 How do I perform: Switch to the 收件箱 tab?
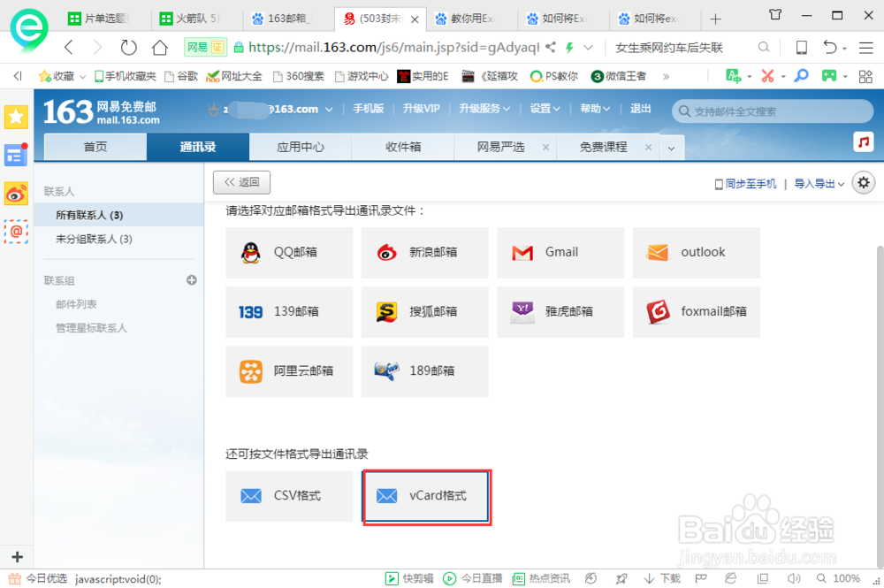pyautogui.click(x=403, y=147)
